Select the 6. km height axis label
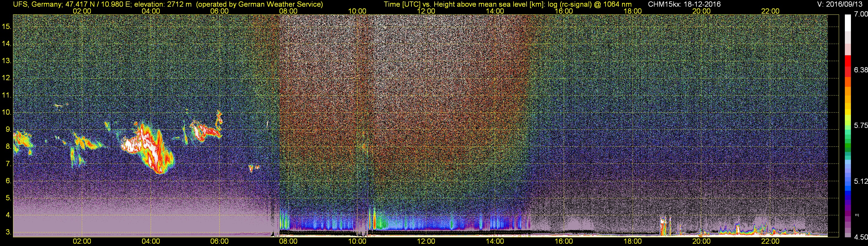Viewport: 868px width, 246px height. (8, 181)
